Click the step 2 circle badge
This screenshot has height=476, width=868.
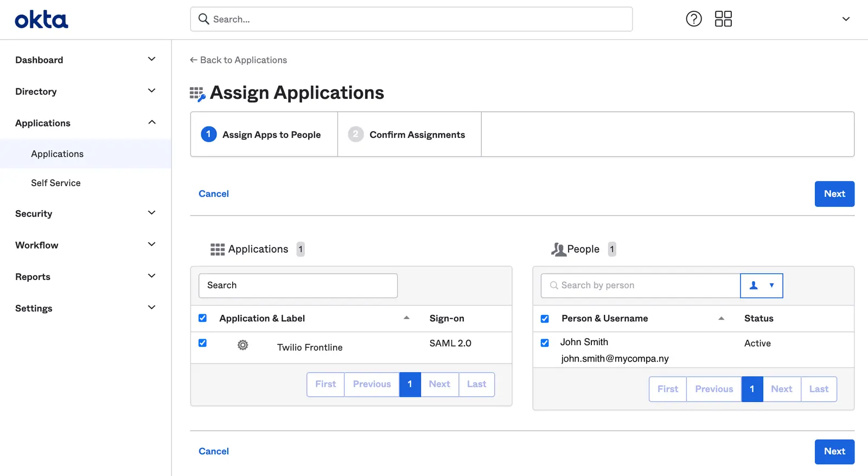(356, 134)
